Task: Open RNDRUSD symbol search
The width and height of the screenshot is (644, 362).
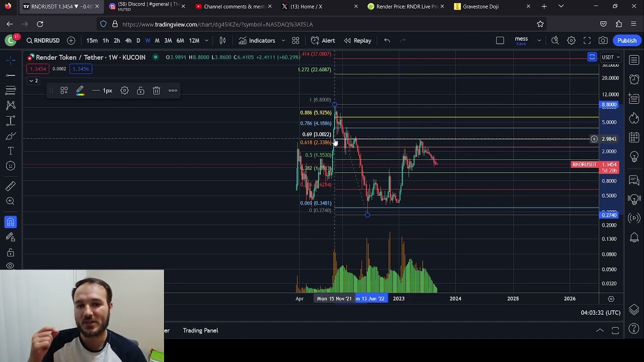Action: tap(43, 40)
